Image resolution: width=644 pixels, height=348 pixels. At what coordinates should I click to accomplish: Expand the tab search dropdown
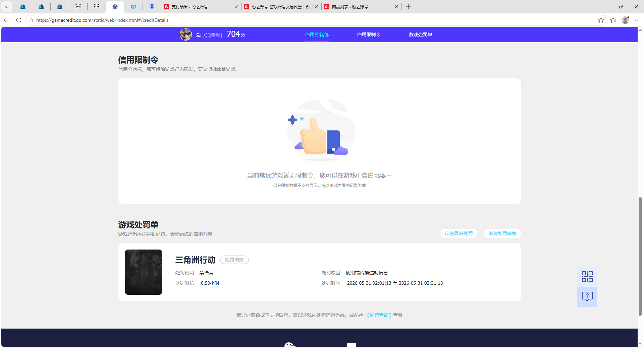[x=7, y=7]
